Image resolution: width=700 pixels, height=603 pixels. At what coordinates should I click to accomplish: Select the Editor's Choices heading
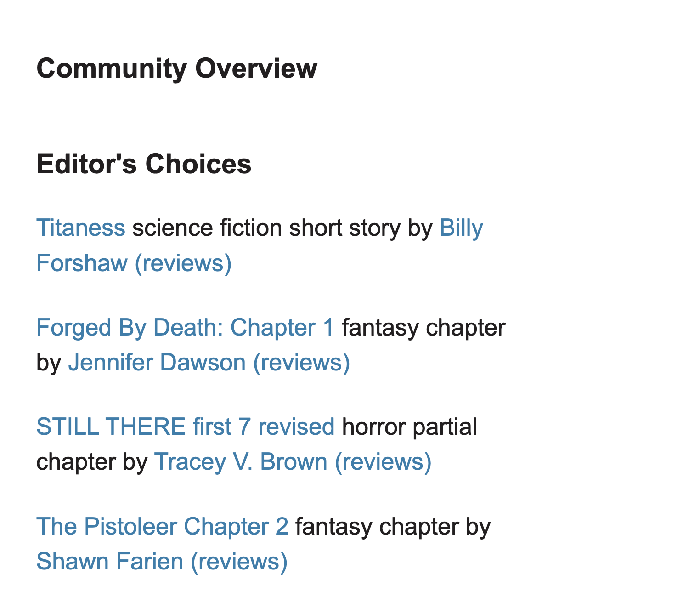144,164
